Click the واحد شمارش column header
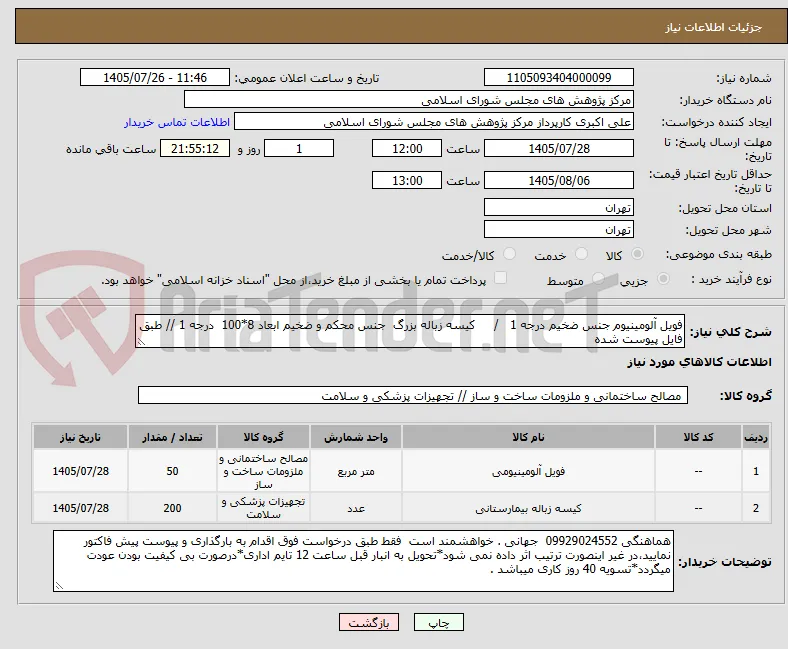This screenshot has height=649, width=788. 356,437
